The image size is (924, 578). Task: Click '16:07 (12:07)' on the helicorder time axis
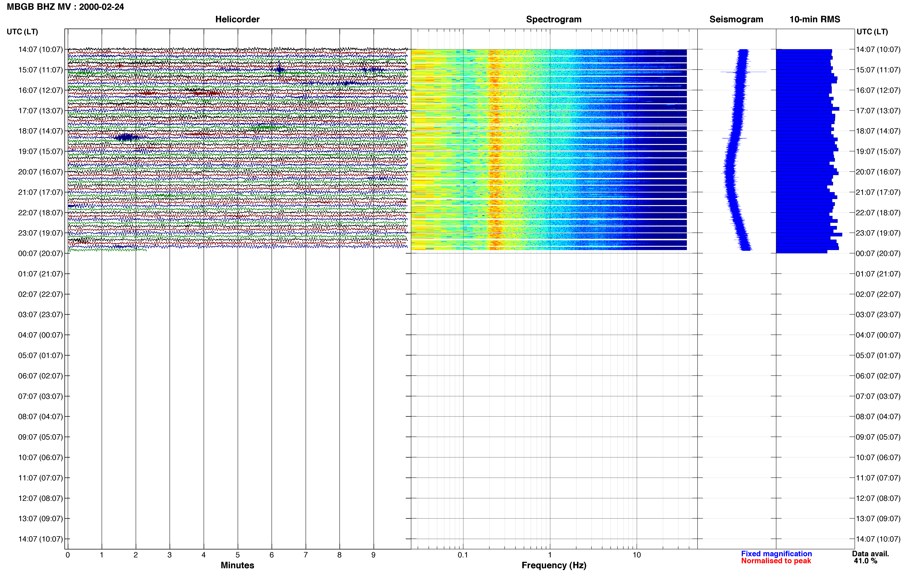click(41, 90)
